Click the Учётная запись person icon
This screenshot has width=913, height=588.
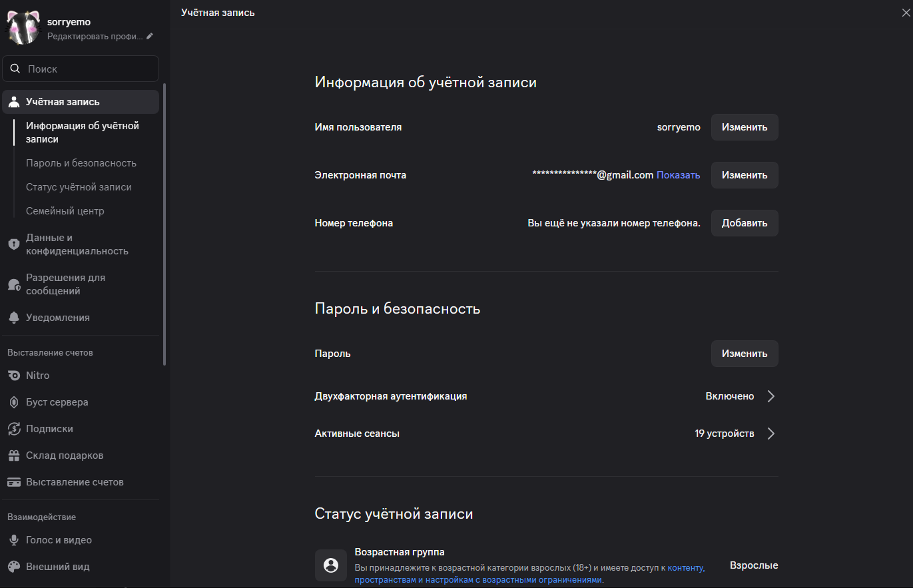pos(14,102)
